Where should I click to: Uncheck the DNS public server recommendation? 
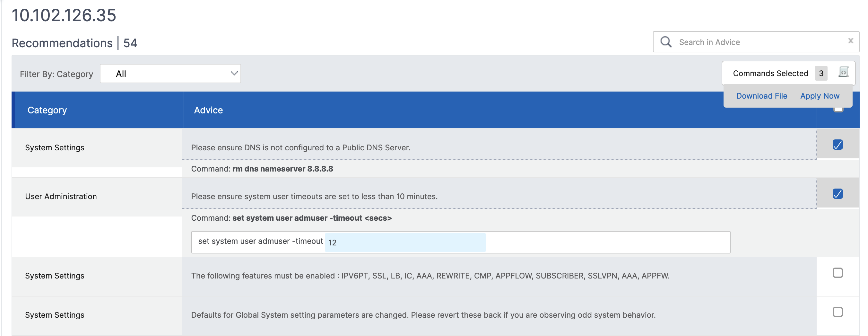pyautogui.click(x=838, y=144)
